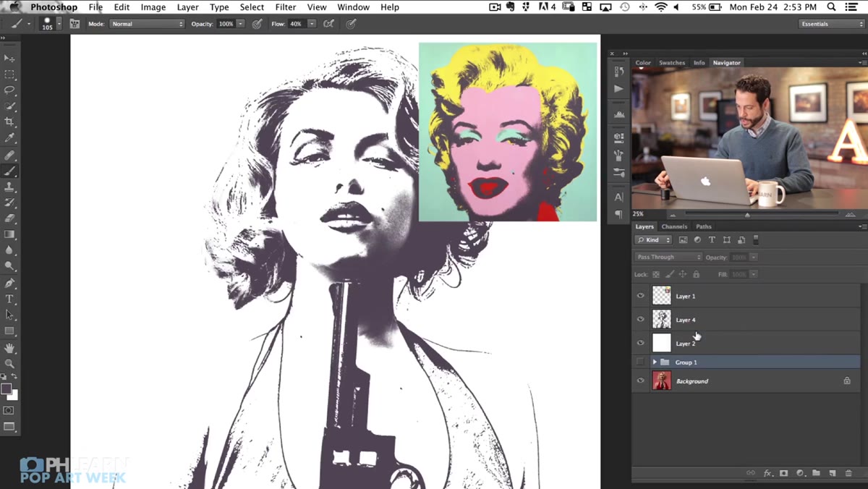Switch to the Swatches tab

672,63
